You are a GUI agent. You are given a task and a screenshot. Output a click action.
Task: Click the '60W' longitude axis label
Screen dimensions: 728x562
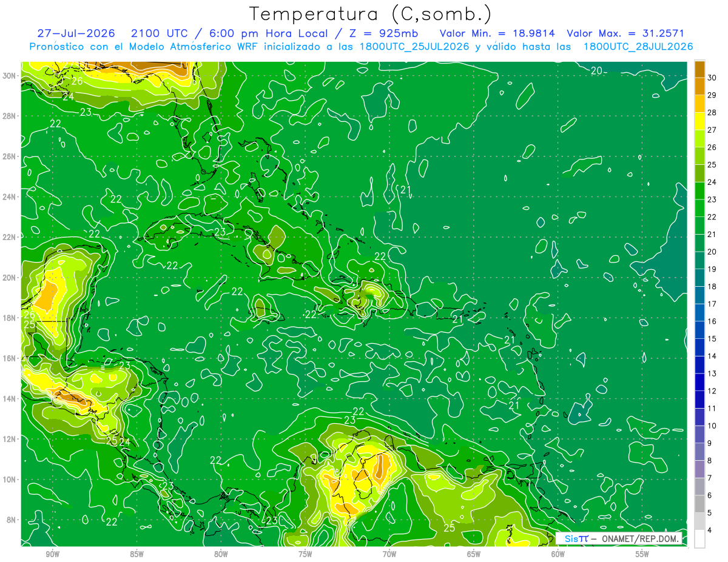(558, 554)
